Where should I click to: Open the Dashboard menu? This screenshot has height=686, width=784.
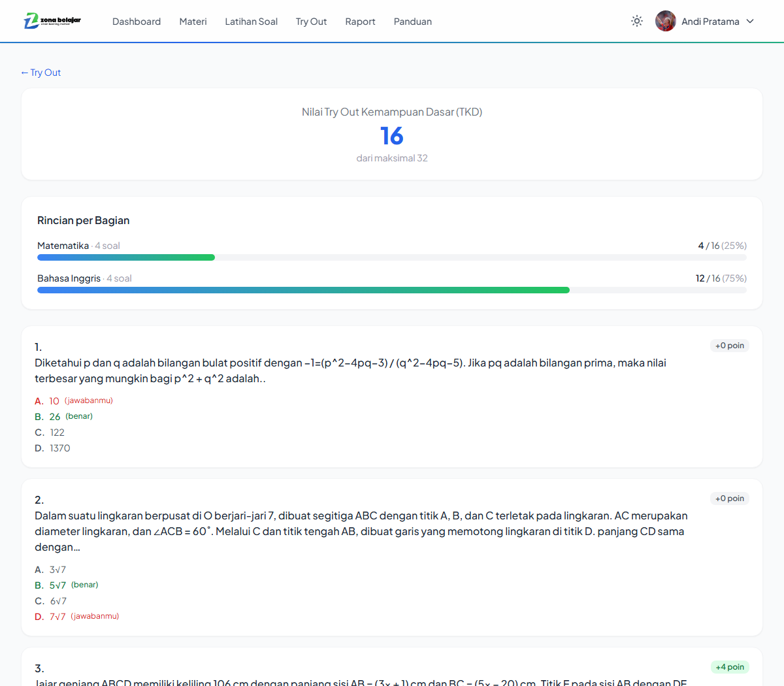137,22
